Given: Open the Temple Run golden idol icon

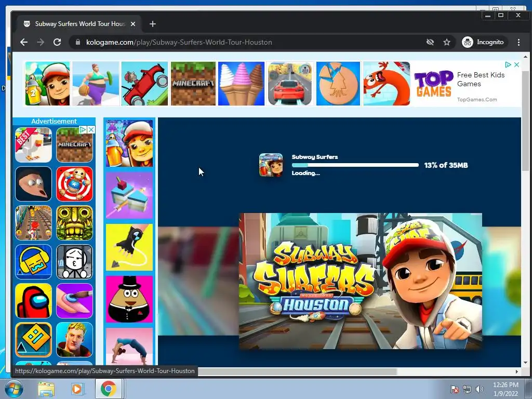Looking at the screenshot, I should click(x=74, y=223).
